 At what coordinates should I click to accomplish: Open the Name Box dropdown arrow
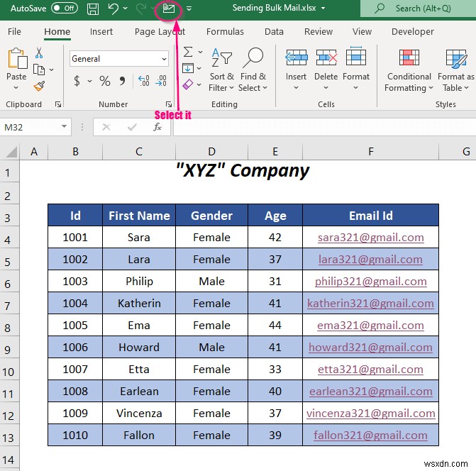(x=64, y=126)
